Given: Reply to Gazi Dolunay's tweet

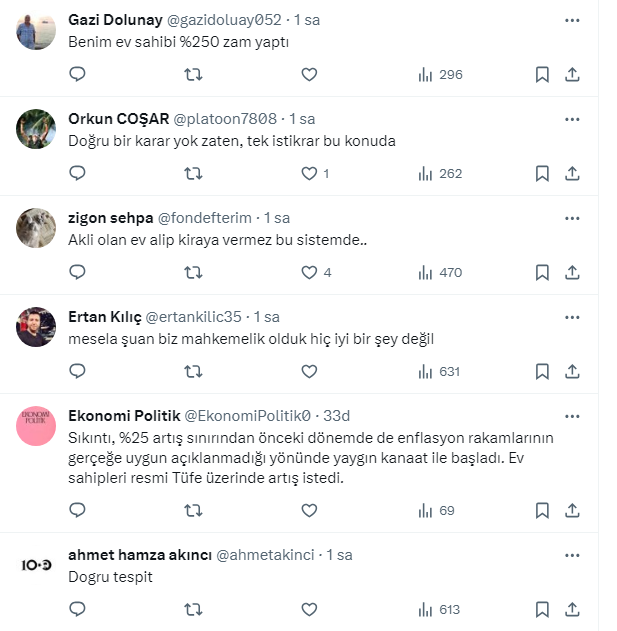Looking at the screenshot, I should 77,74.
